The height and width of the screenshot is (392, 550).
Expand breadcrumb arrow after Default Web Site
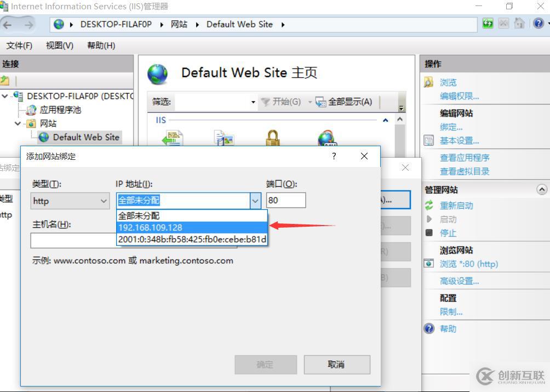coord(283,25)
